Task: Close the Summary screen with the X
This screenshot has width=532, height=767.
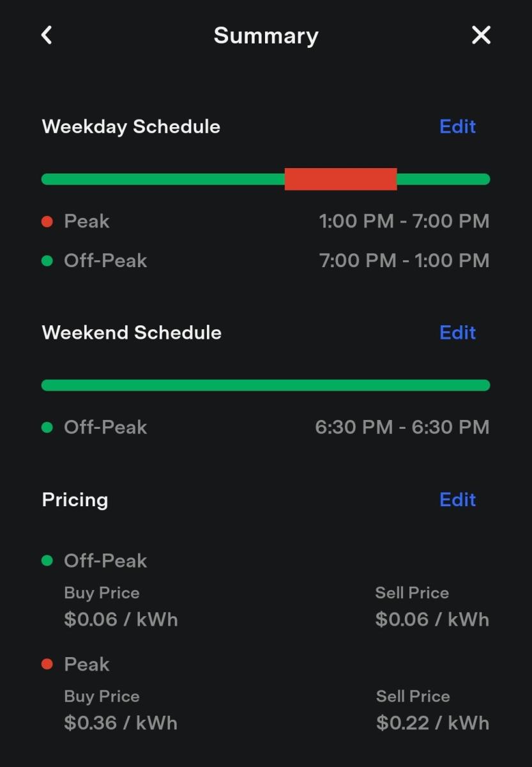Action: pyautogui.click(x=481, y=35)
